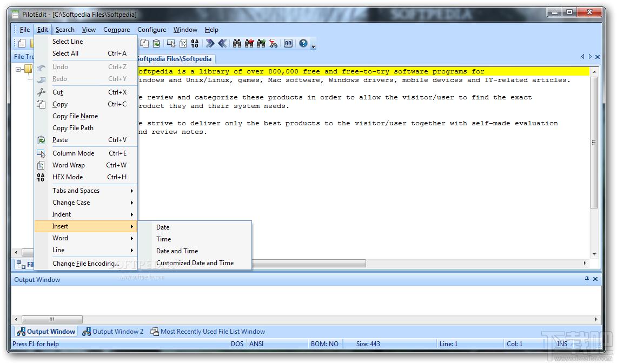The height and width of the screenshot is (364, 617).
Task: Toggle Word Wrap using the toolbar icon
Action: point(183,43)
